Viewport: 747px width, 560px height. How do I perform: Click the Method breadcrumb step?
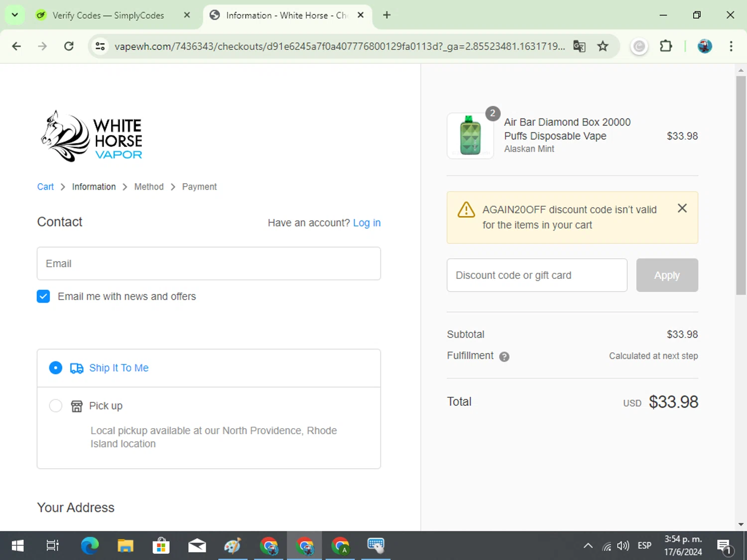tap(149, 187)
